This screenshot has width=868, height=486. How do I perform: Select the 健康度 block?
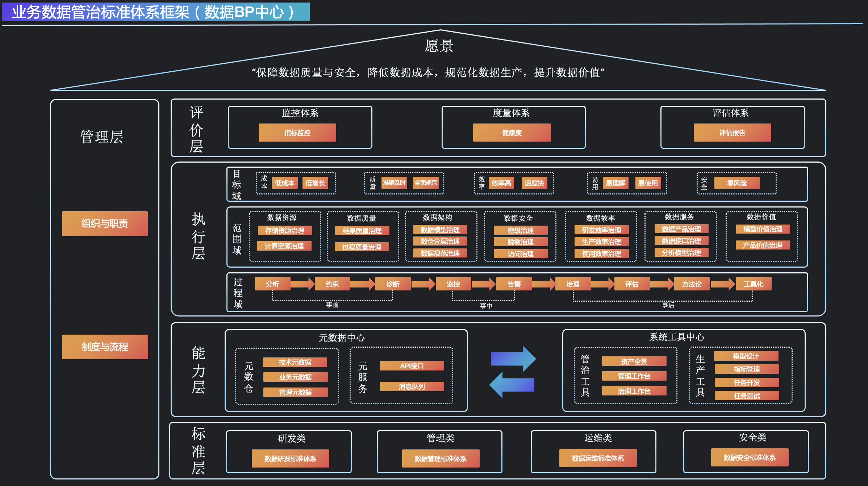pos(512,133)
